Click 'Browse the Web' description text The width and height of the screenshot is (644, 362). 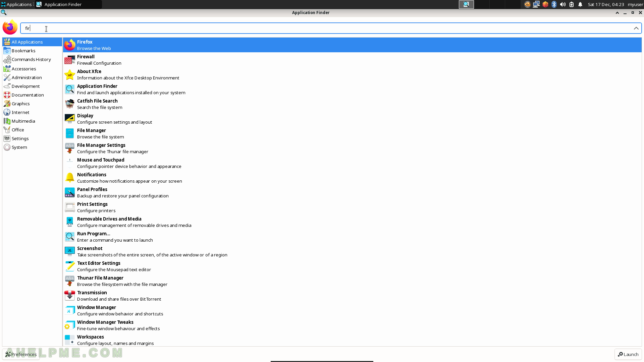[94, 48]
